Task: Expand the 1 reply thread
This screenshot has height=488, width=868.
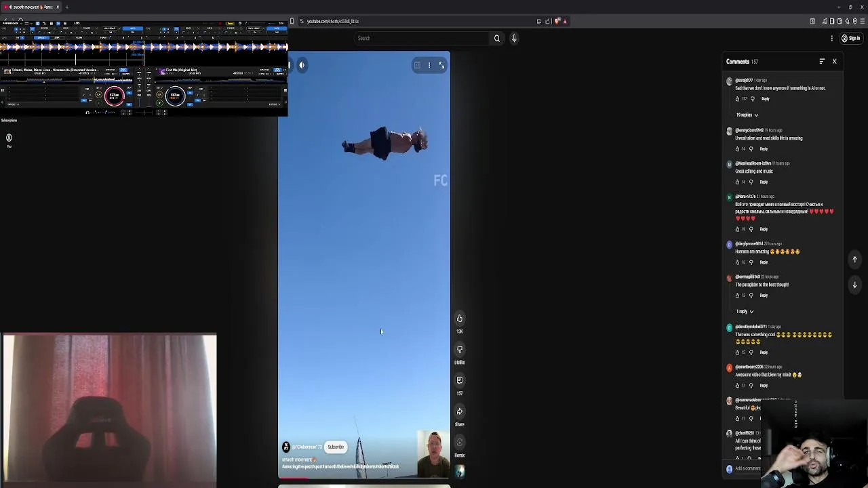Action: click(x=745, y=312)
